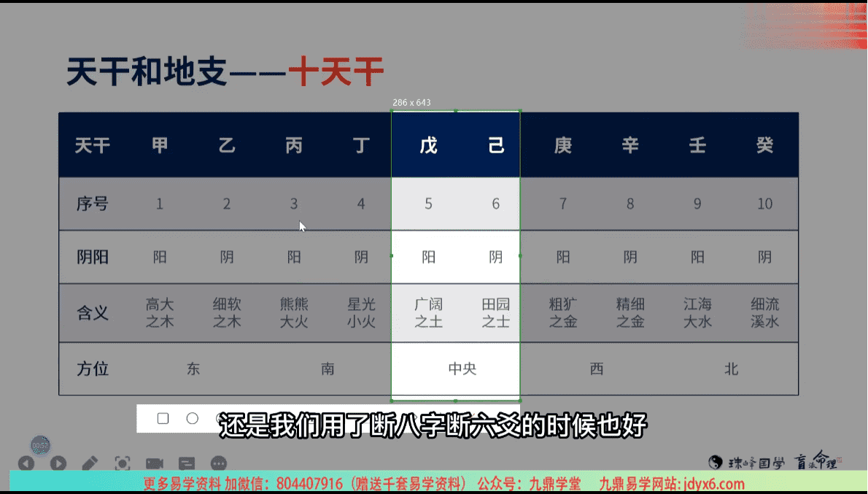Go to the previous slide arrow
The height and width of the screenshot is (494, 868).
(26, 463)
